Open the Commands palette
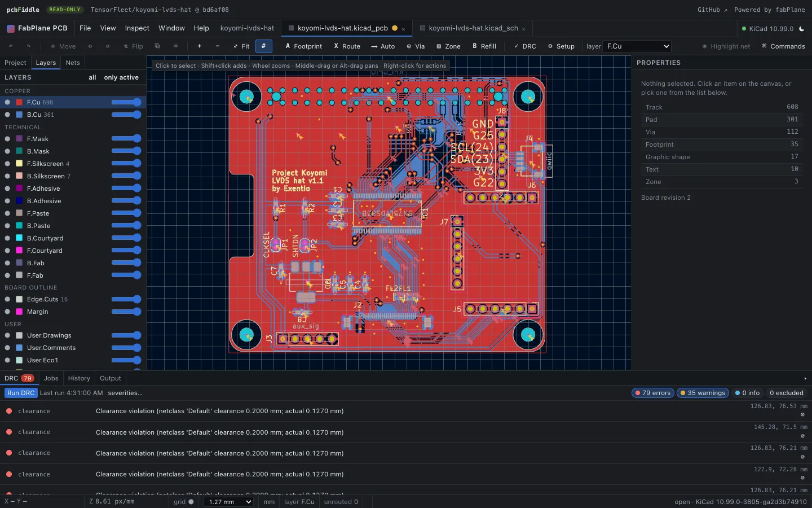 coord(783,46)
